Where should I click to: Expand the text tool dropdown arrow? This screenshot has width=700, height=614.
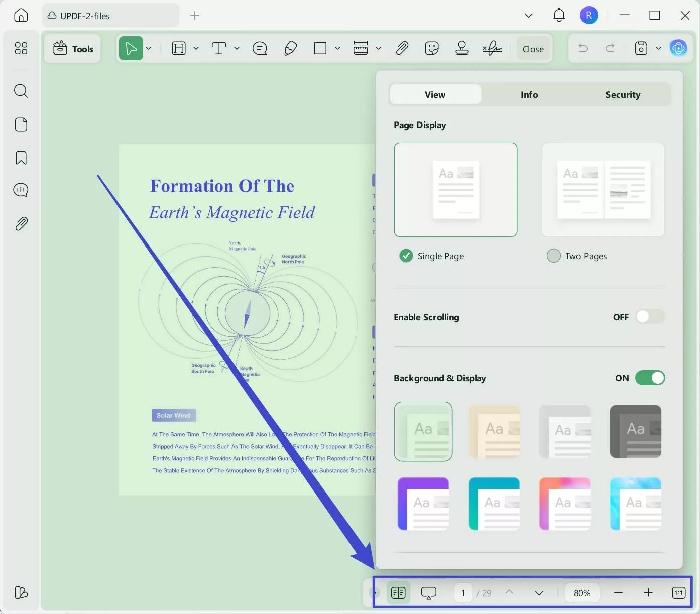237,49
